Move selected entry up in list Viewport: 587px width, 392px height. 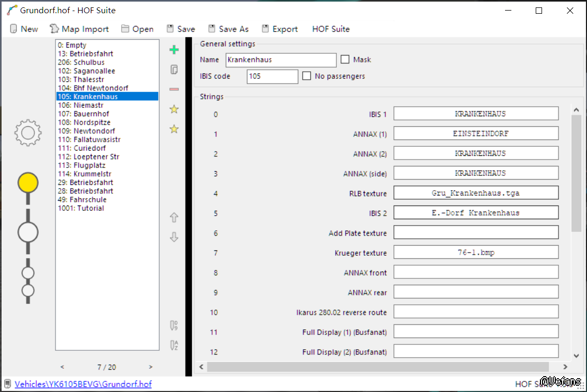pos(173,218)
